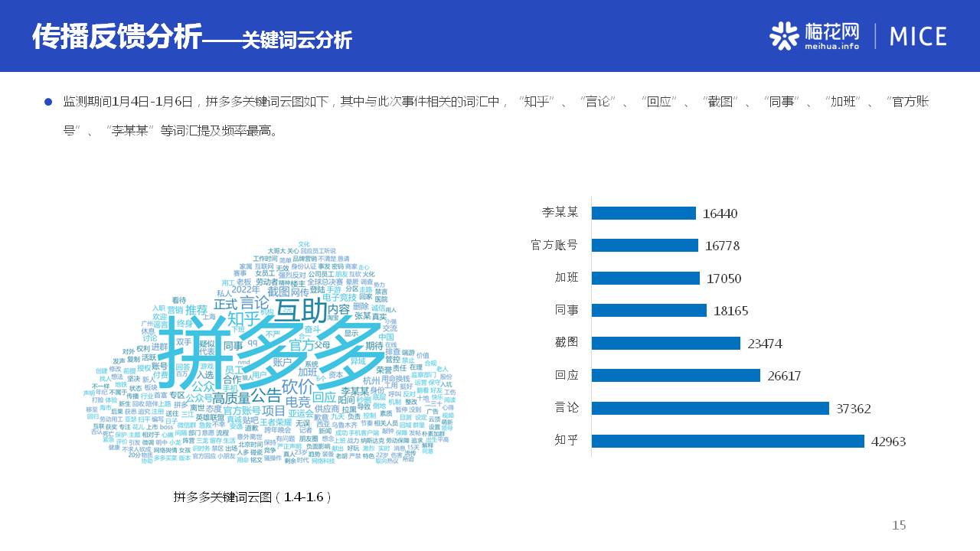Click the data value 16440
Screen dimensions: 980x551
(x=720, y=214)
